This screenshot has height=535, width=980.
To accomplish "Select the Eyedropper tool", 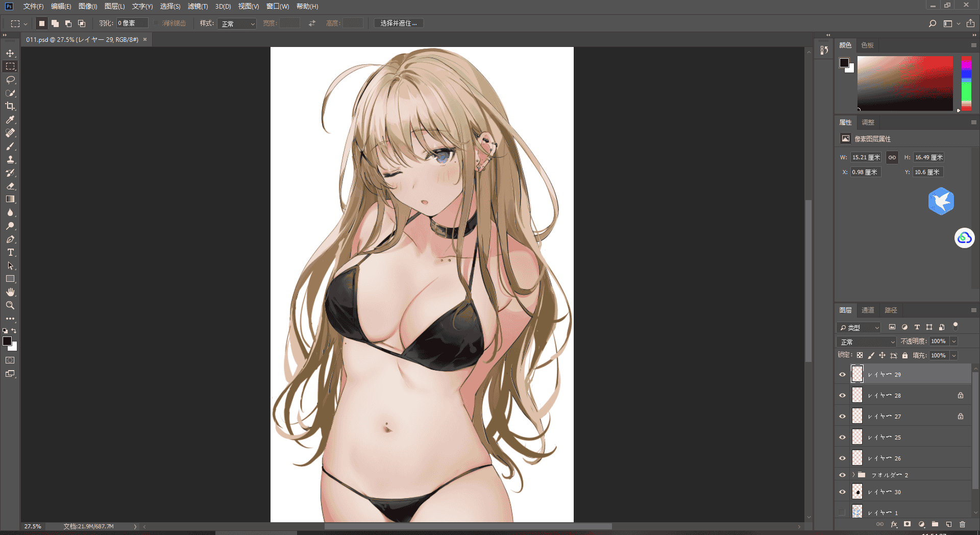I will (x=10, y=119).
